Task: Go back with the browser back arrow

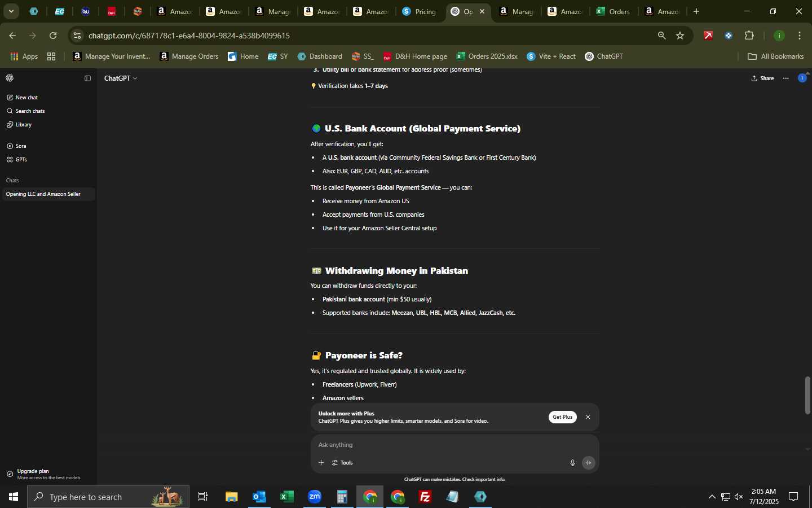Action: tap(12, 36)
